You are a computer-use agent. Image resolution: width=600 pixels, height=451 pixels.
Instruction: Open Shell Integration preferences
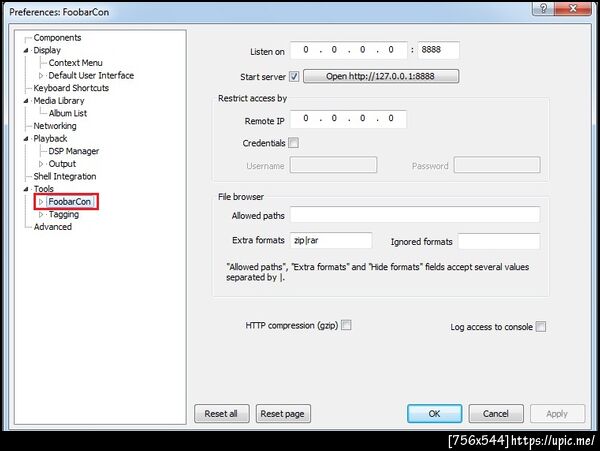[x=65, y=176]
